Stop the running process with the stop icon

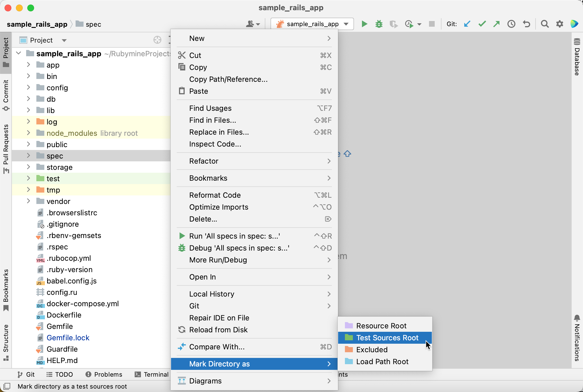432,24
